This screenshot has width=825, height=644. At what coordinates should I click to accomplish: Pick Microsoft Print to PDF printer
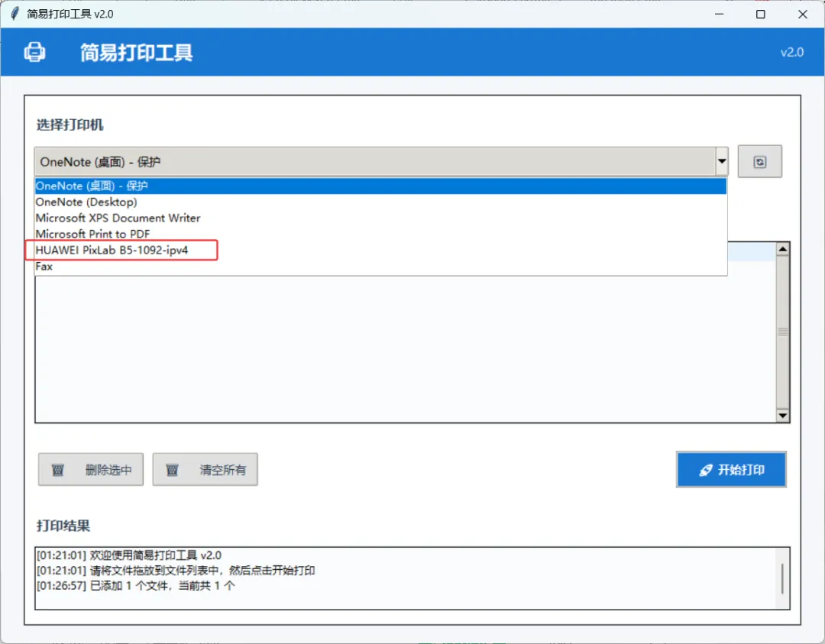click(380, 234)
